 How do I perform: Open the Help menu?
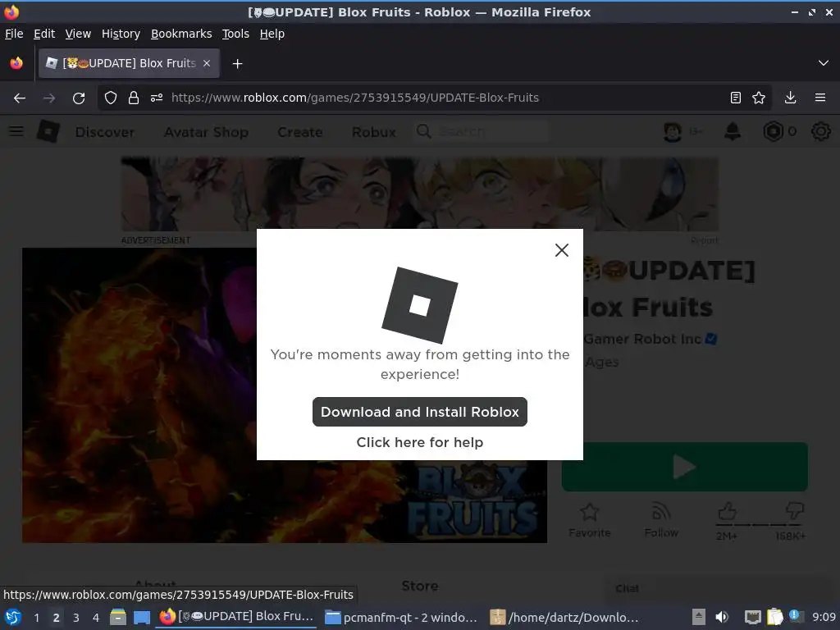click(272, 34)
